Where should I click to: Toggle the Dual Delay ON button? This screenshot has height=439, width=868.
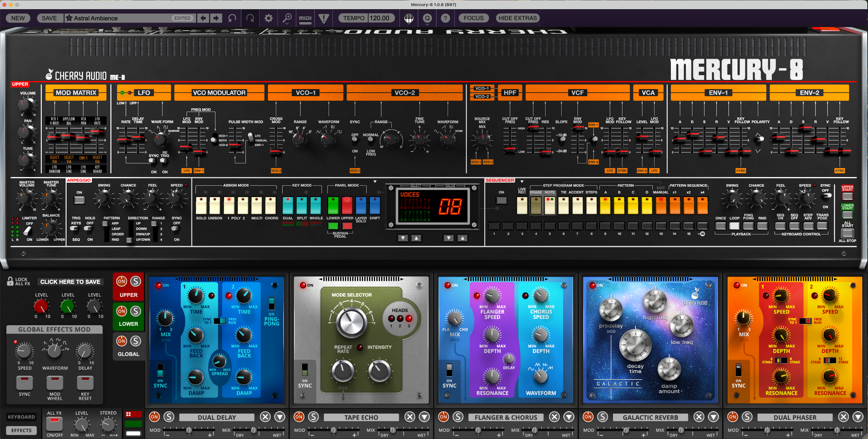pos(154,417)
